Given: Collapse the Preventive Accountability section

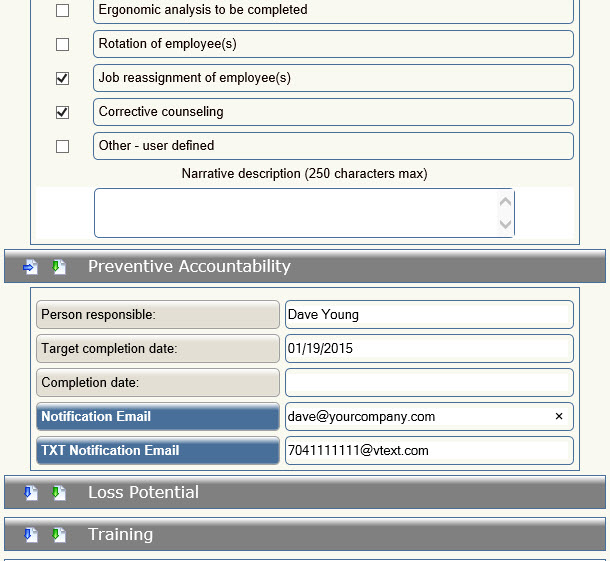Looking at the screenshot, I should 189,267.
